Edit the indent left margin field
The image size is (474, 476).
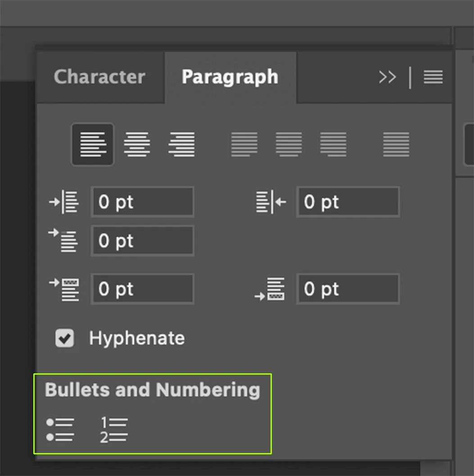tap(142, 202)
